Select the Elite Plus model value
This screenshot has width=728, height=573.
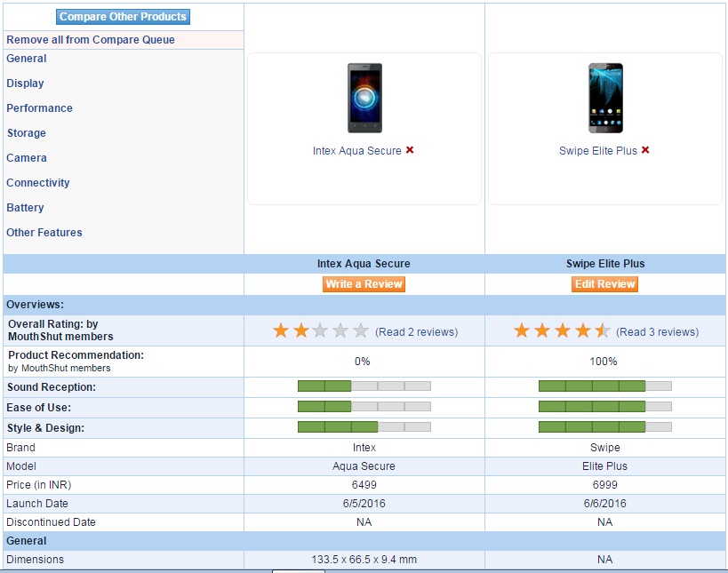[x=605, y=466]
